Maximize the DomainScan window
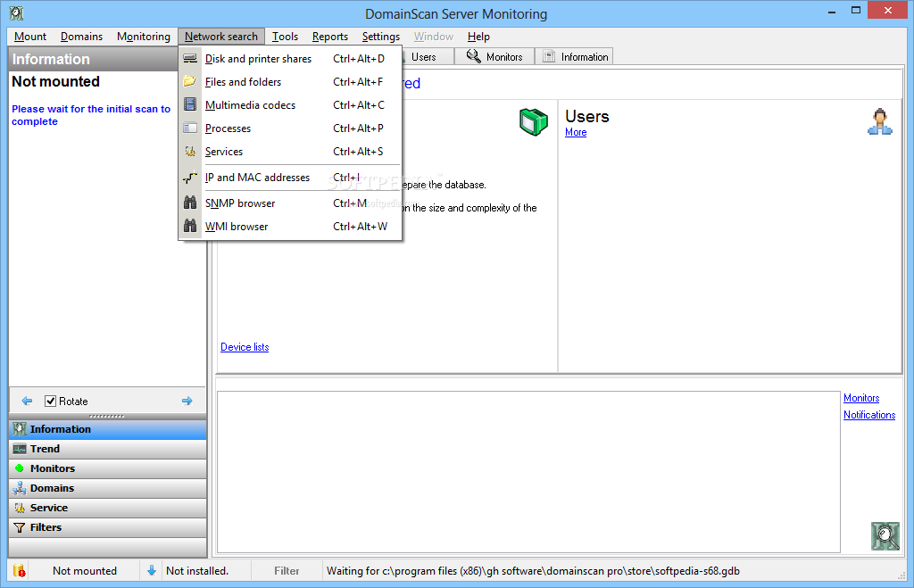Viewport: 914px width, 588px height. point(856,10)
